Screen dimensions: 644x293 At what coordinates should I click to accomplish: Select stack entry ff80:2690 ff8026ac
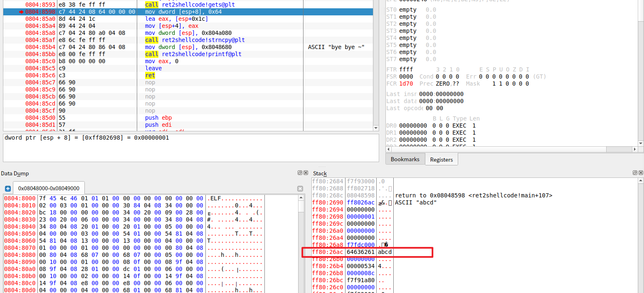[474, 202]
